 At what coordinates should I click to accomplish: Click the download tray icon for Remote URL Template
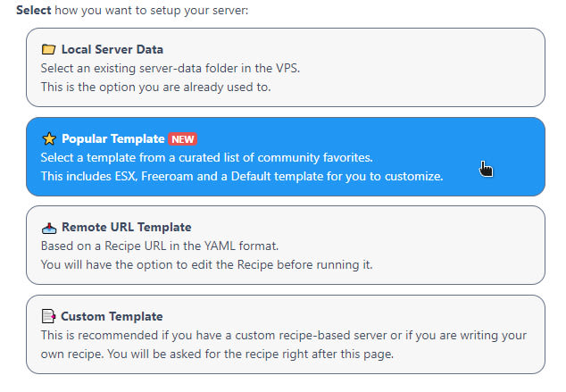coord(49,228)
